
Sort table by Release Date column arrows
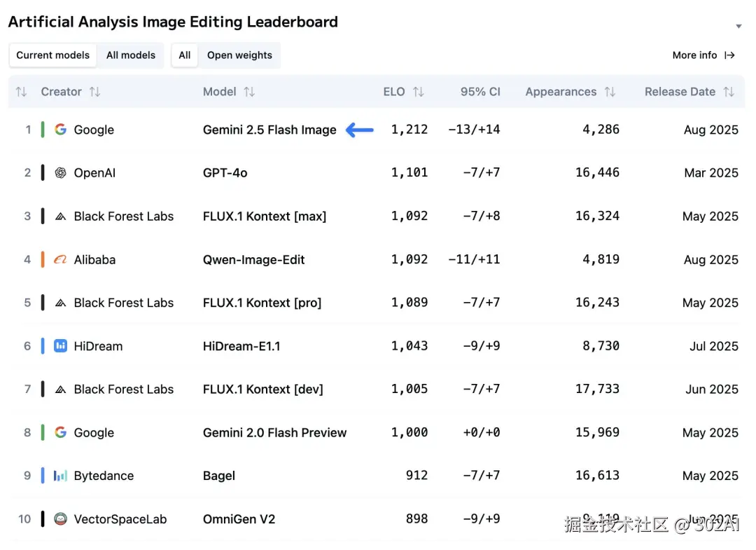pyautogui.click(x=729, y=92)
